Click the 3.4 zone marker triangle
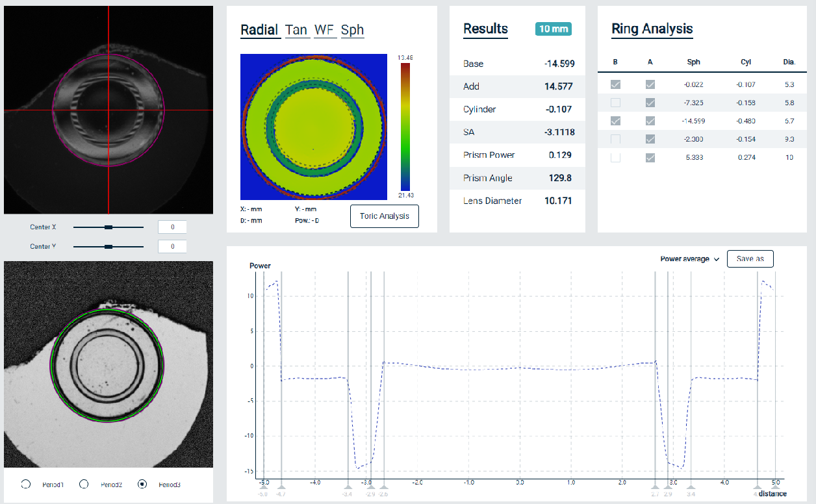The image size is (816, 504). tap(691, 486)
